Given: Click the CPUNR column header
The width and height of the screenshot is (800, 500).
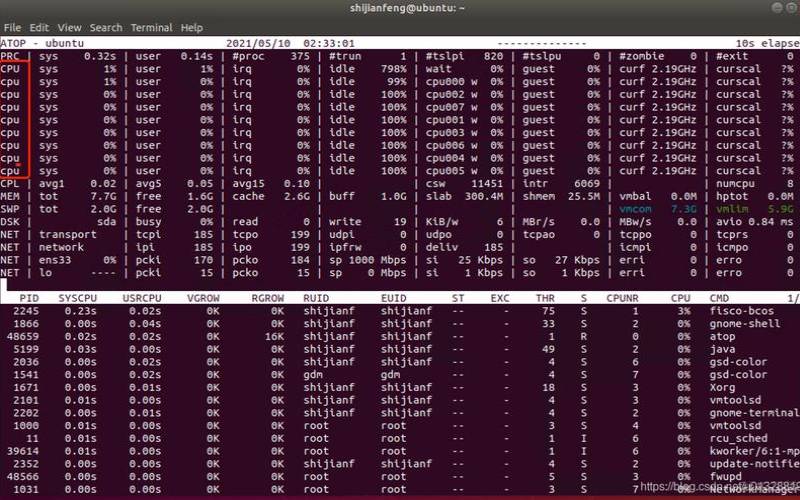Looking at the screenshot, I should pos(622,298).
